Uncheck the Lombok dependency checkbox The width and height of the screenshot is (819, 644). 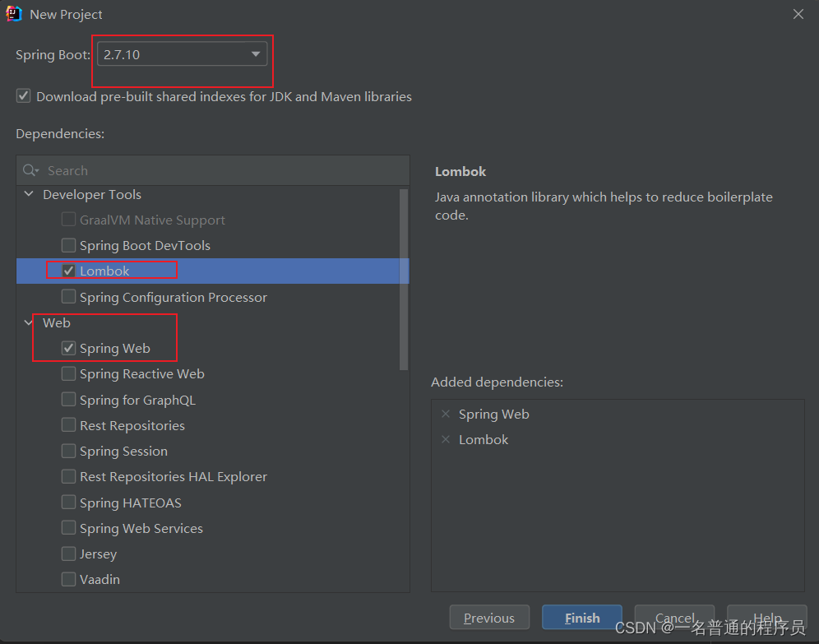point(68,271)
